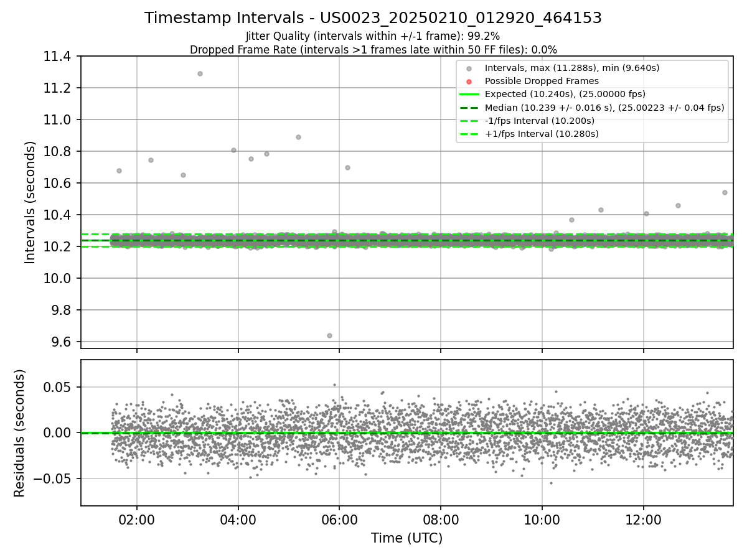Click the red dot marker for Dropped Frames
Image resolution: width=747 pixels, height=560 pixels.
coord(469,82)
